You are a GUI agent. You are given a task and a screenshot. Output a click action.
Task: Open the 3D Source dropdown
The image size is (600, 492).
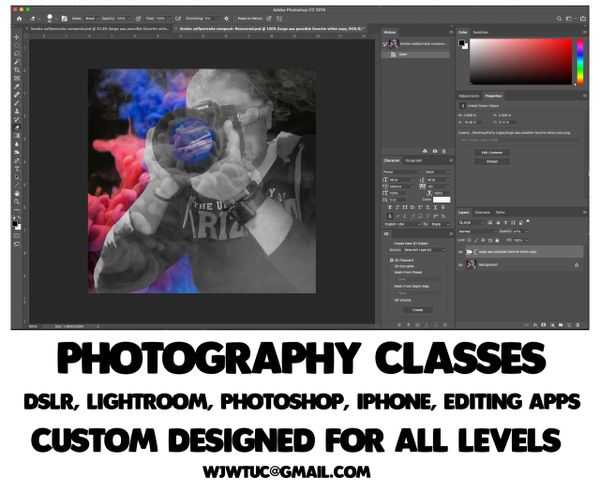pos(425,250)
